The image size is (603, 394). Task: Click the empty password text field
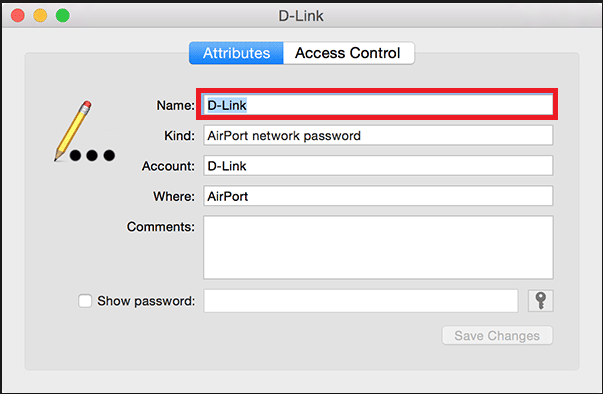pyautogui.click(x=361, y=301)
